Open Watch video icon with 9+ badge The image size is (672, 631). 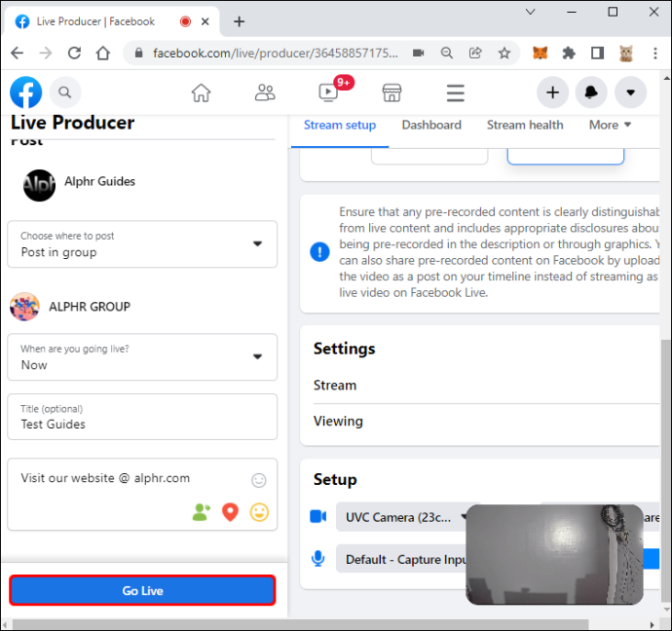pos(329,93)
